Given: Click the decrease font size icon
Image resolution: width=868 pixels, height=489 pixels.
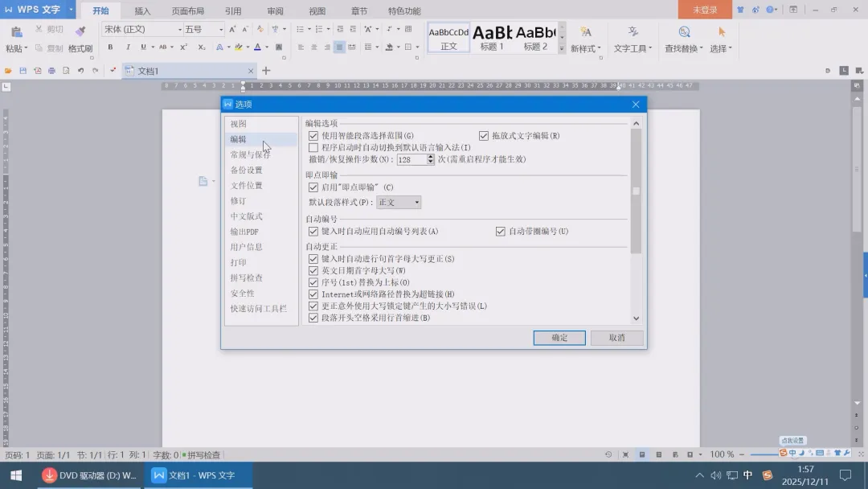Looking at the screenshot, I should pyautogui.click(x=245, y=29).
